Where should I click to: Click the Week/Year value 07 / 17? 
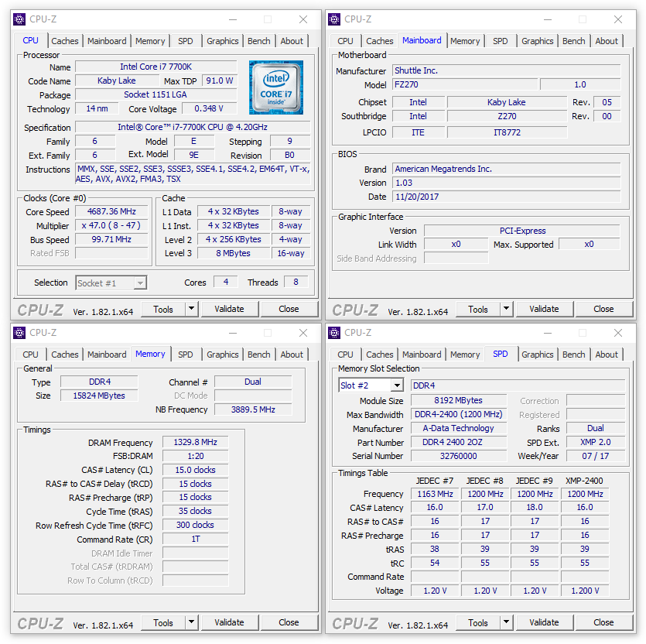[x=595, y=456]
